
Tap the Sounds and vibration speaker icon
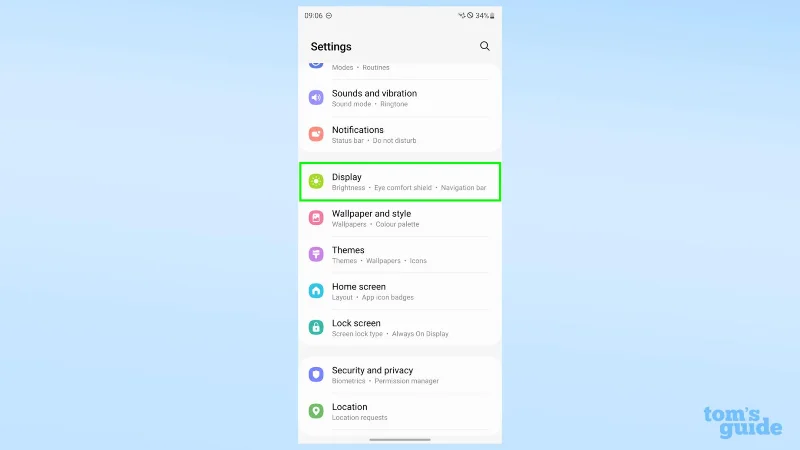[x=316, y=97]
